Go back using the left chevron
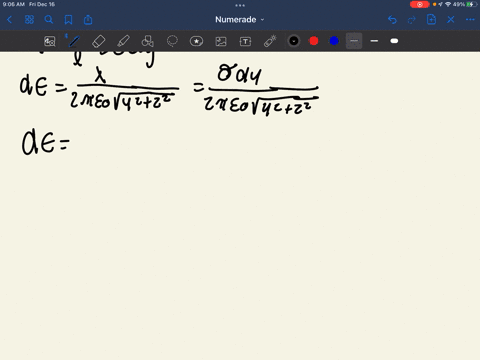Screen dimensions: 480x360 coord(9,20)
